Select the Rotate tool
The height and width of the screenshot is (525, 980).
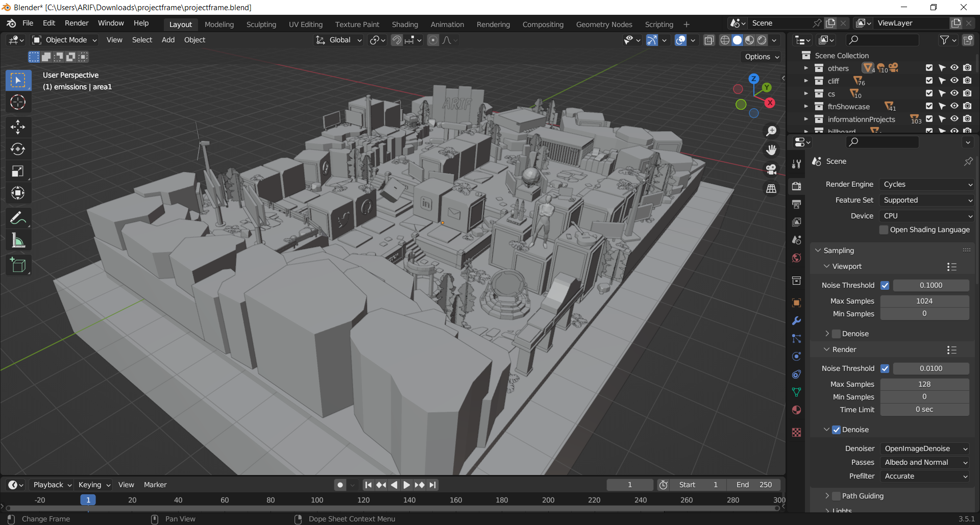pos(18,149)
